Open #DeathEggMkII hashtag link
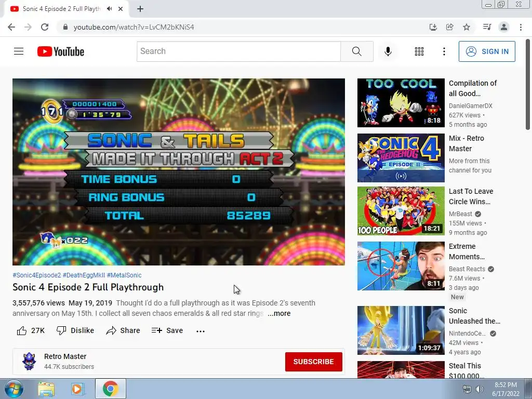Screen dimensions: 532x399 click(84, 275)
